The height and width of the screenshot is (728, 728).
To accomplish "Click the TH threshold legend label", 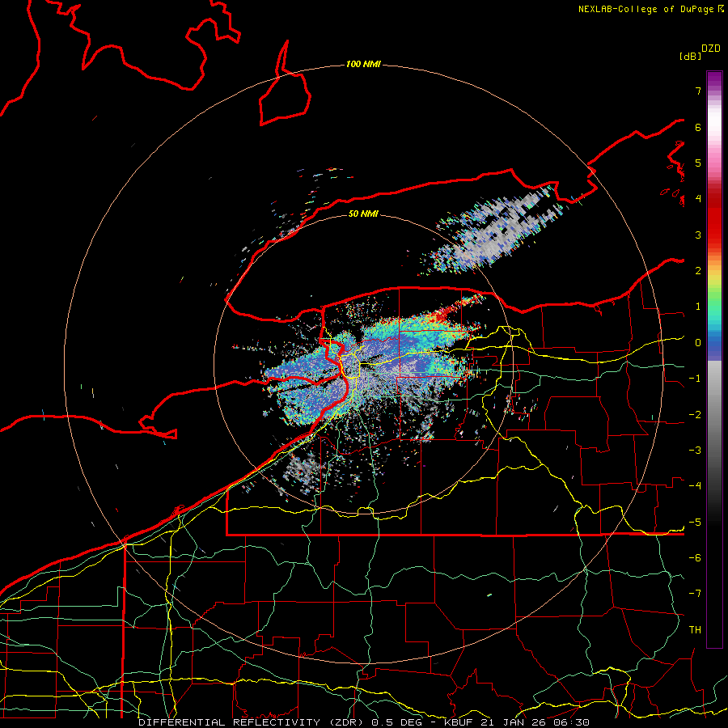I will (695, 630).
